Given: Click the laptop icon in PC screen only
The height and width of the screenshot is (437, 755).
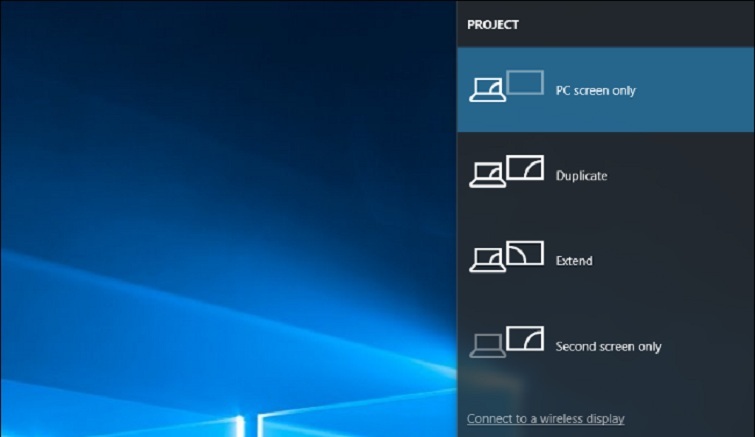Looking at the screenshot, I should coord(486,91).
